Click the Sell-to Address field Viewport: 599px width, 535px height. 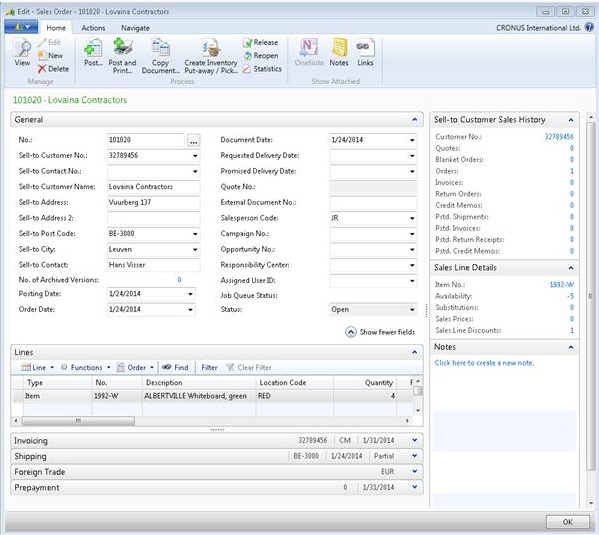pyautogui.click(x=153, y=203)
